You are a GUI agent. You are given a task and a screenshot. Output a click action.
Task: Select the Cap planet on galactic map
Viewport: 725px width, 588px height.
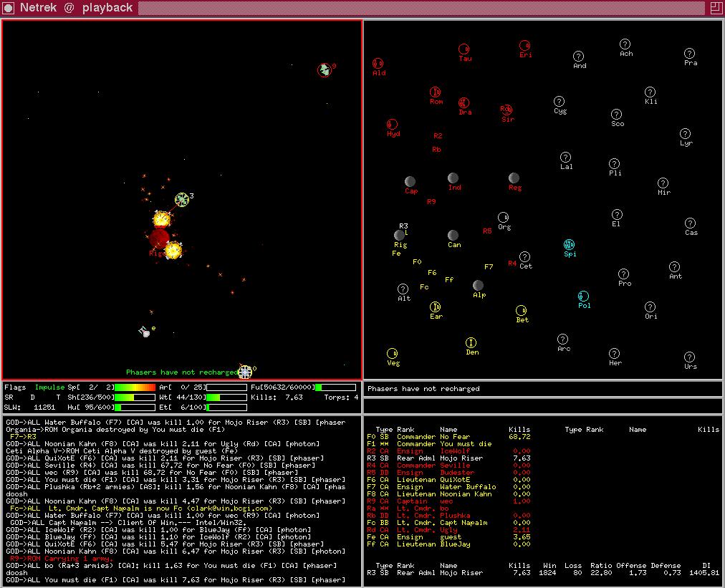pos(410,181)
